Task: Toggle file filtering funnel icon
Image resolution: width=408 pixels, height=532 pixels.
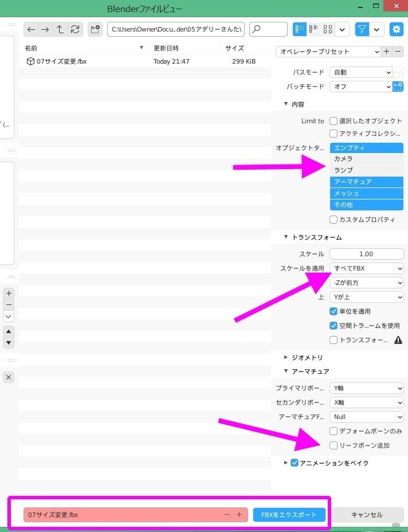Action: tap(362, 29)
